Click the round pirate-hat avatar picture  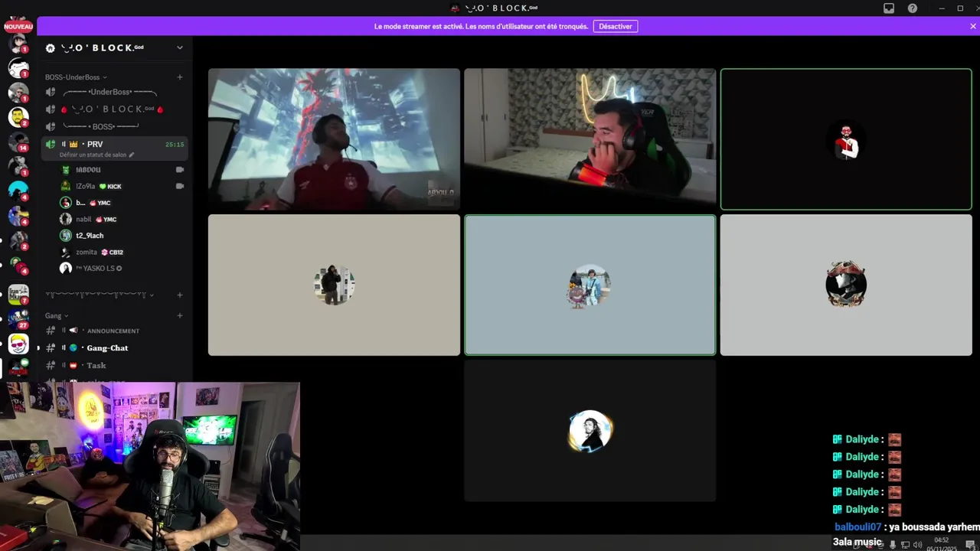pyautogui.click(x=846, y=285)
